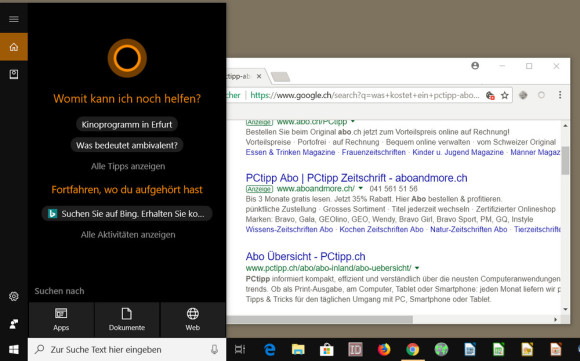Open Cortana Notebook icon
The image size is (580, 361).
coord(14,74)
